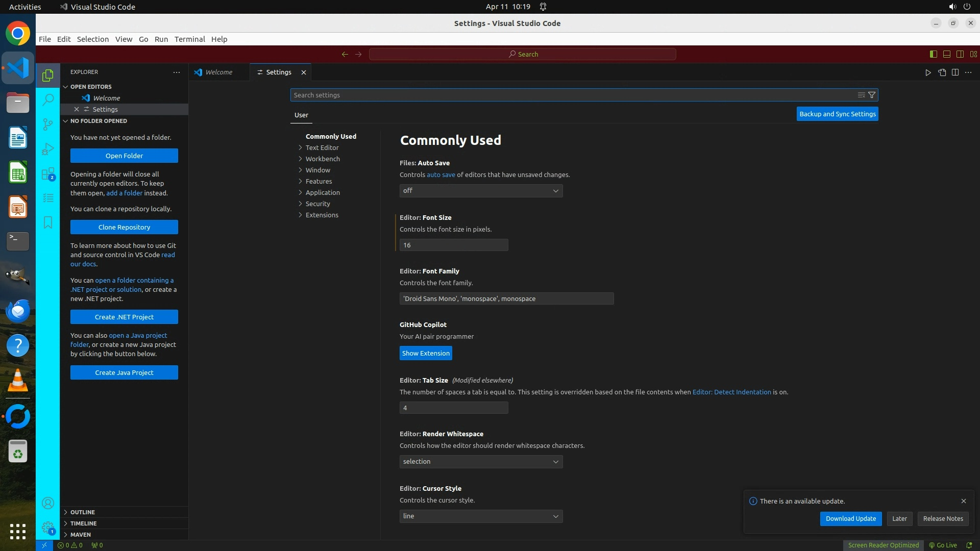Viewport: 980px width, 551px height.
Task: Open the Search view in activity bar
Action: 48,99
